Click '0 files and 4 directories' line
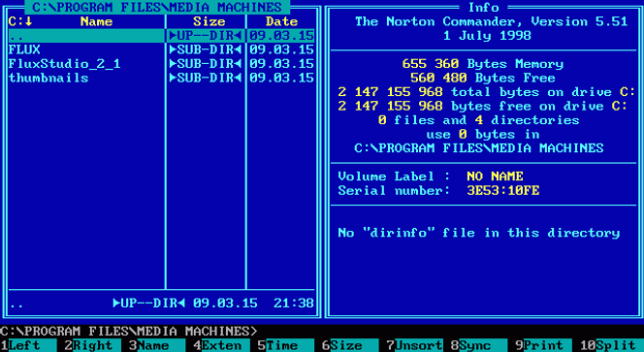The height and width of the screenshot is (352, 644). pyautogui.click(x=479, y=120)
